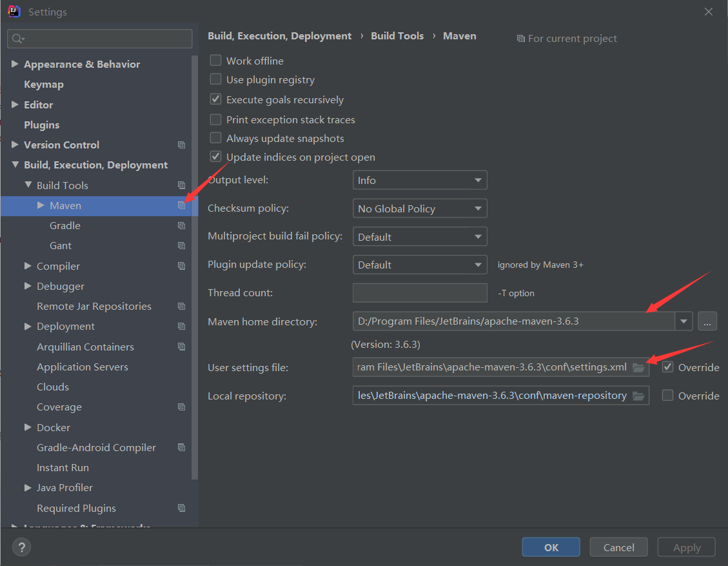Select Gradle under Build Tools

coord(65,226)
